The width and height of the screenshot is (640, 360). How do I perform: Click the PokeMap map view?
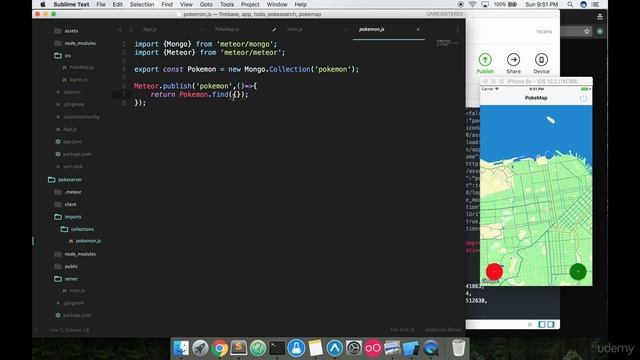[x=536, y=196]
